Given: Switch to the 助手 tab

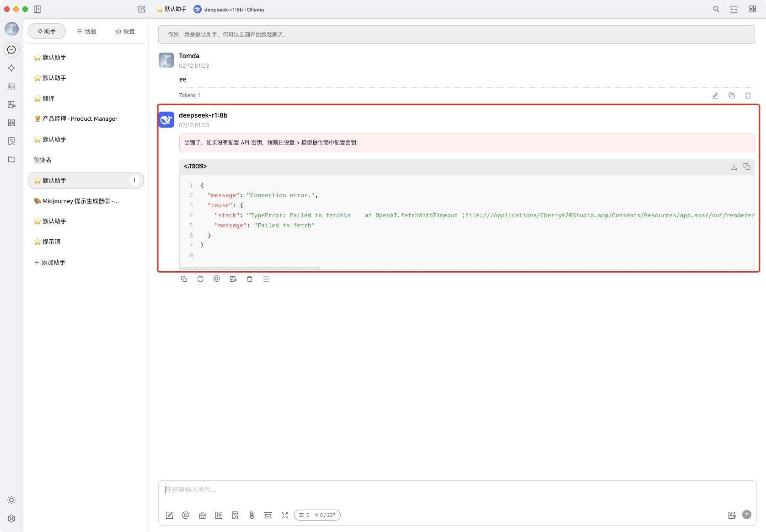Looking at the screenshot, I should click(x=47, y=31).
